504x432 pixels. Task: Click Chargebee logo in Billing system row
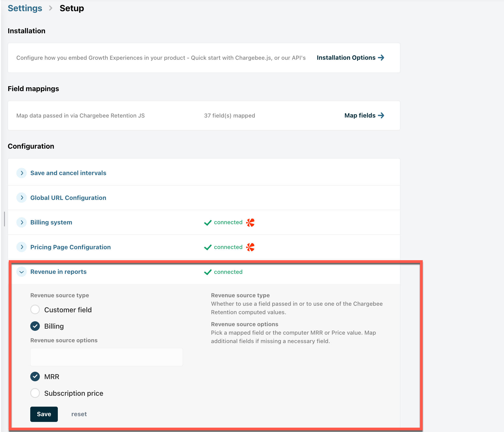click(250, 223)
